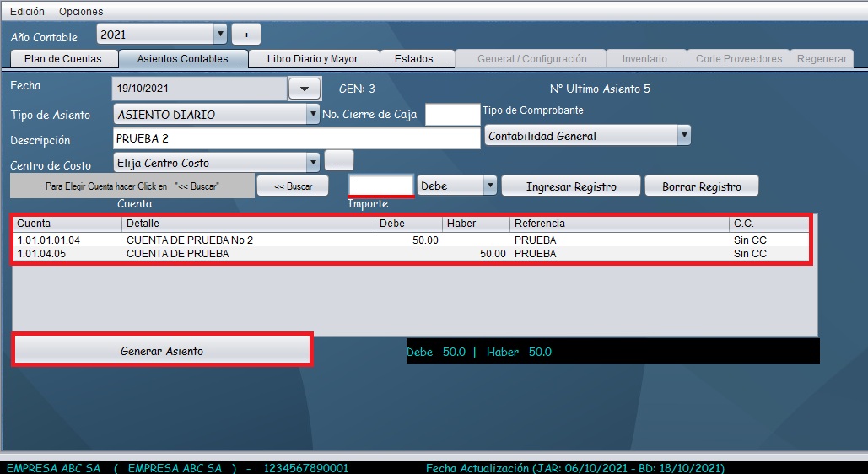Click the Ingresar Registro button
Viewport: 868px width, 474px height.
(571, 186)
